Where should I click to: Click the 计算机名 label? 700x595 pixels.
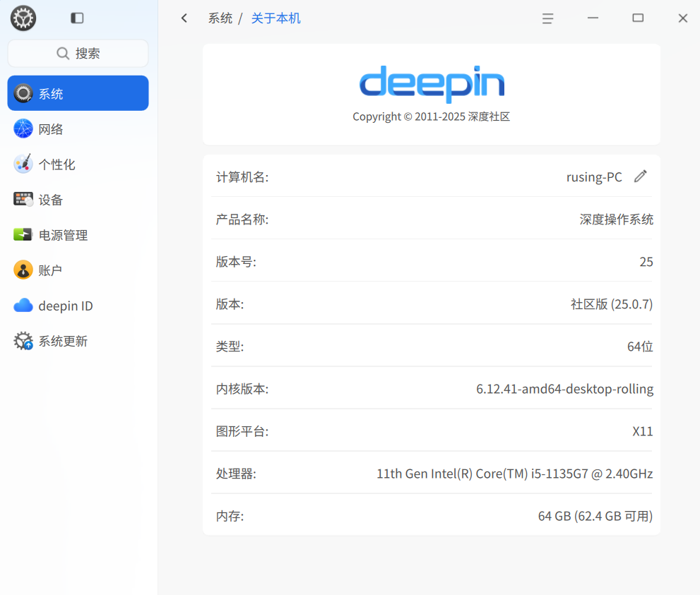[x=242, y=177]
